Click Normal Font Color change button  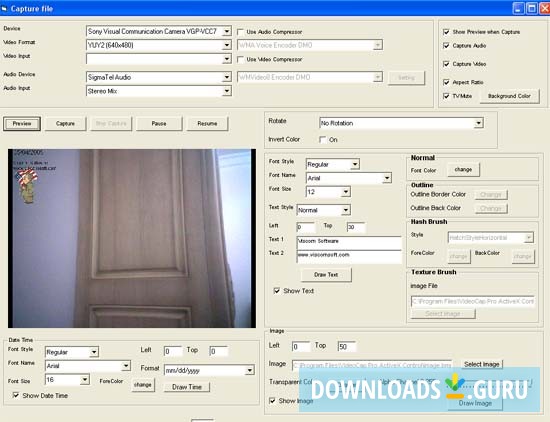(463, 169)
